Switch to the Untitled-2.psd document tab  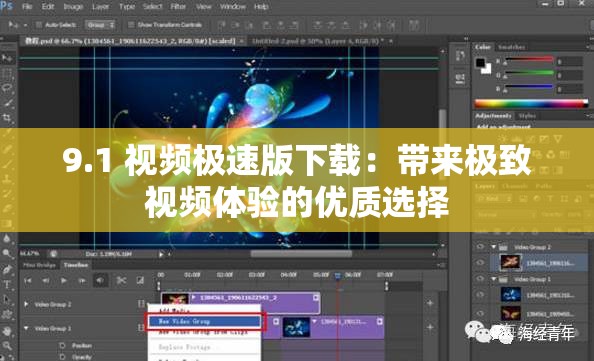coord(318,41)
